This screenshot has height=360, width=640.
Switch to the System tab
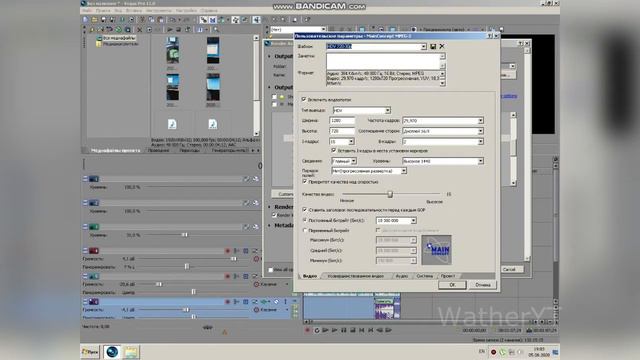424,276
